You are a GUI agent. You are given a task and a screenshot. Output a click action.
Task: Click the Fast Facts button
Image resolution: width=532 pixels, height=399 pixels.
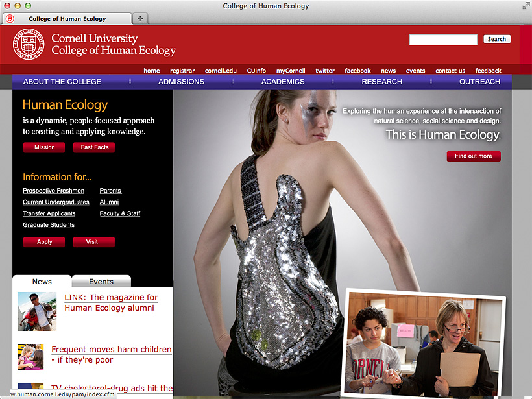[94, 147]
